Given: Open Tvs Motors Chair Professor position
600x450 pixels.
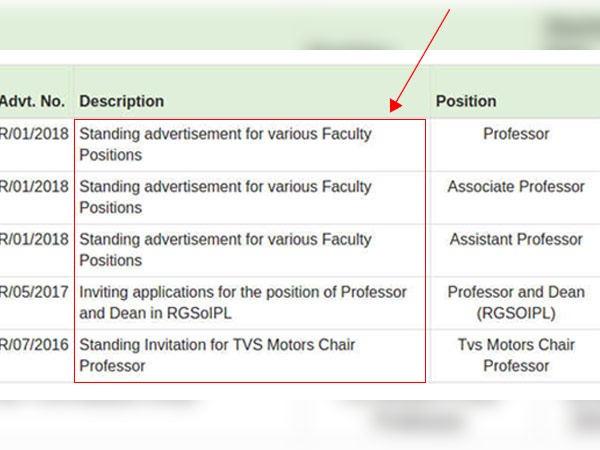Looking at the screenshot, I should tap(515, 356).
